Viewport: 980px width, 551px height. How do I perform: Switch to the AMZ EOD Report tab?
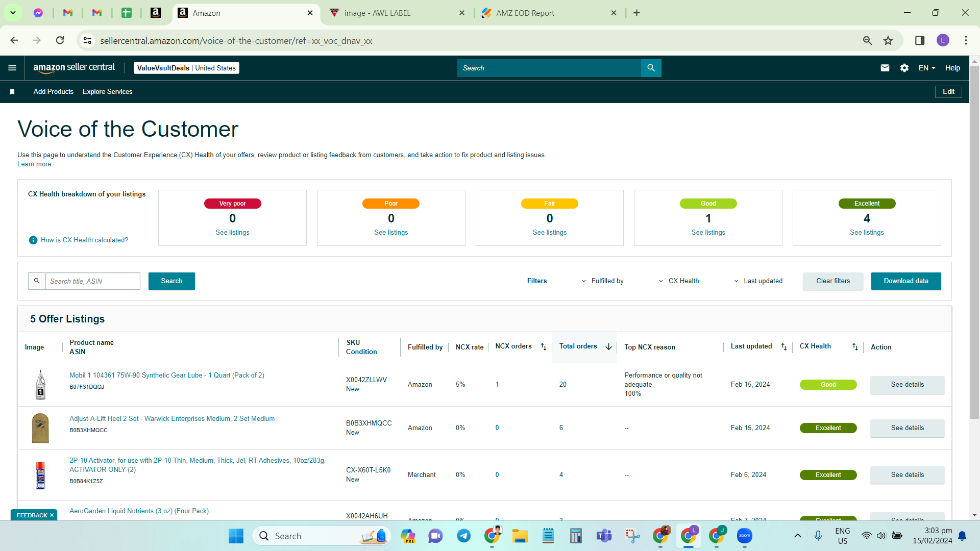point(549,13)
